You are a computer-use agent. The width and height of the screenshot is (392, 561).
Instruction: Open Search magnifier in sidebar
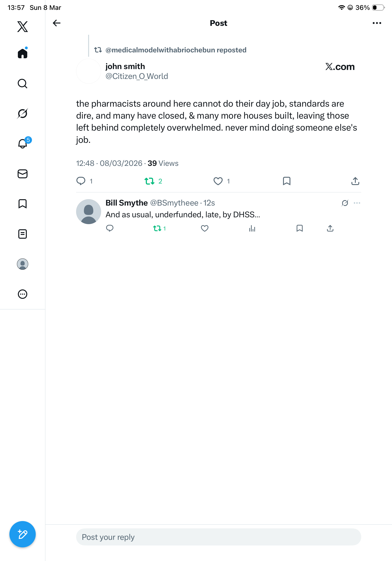click(x=23, y=84)
